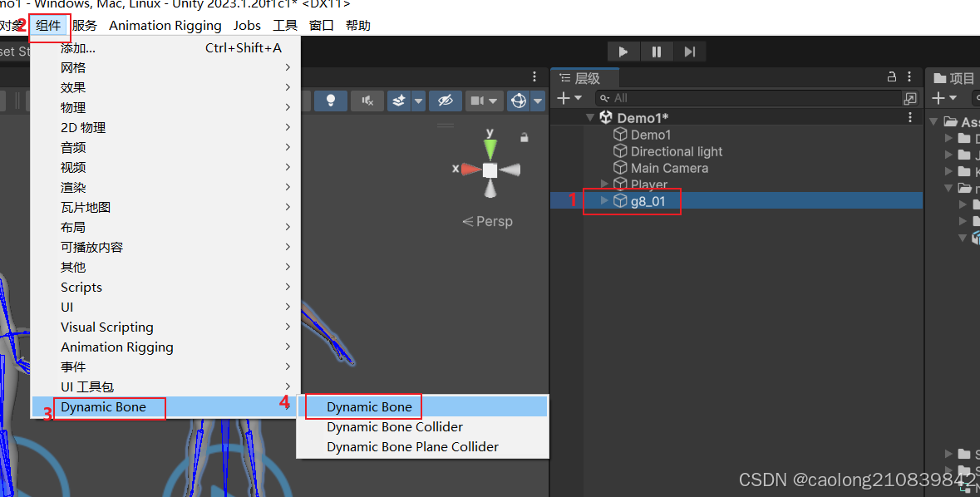Click the Pause button in the toolbar
Screen dimensions: 980x497
pyautogui.click(x=657, y=51)
